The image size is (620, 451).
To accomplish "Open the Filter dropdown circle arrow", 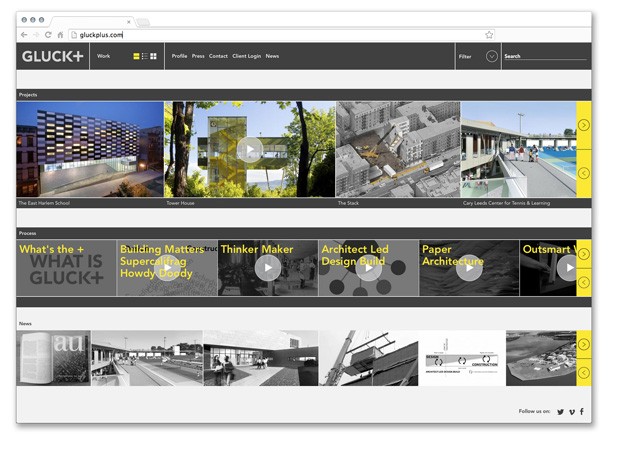I will coord(491,57).
